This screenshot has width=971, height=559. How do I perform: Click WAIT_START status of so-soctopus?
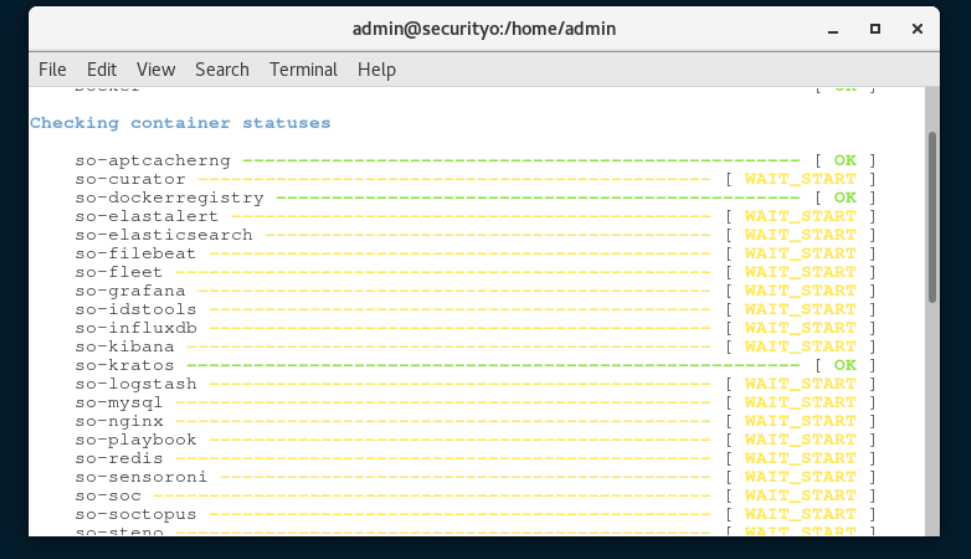point(800,513)
